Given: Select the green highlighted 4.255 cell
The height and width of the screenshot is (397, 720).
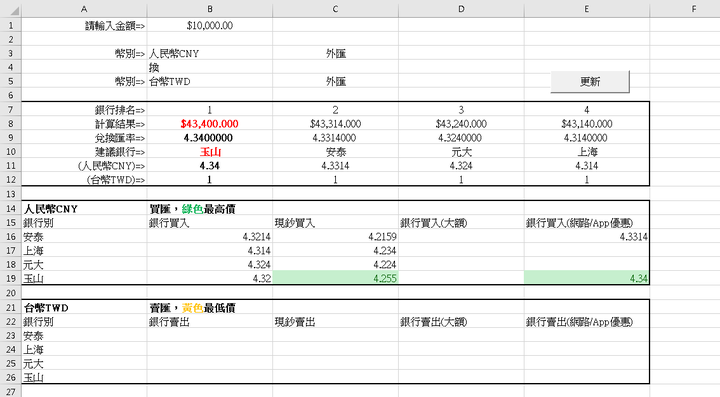Looking at the screenshot, I should point(335,278).
